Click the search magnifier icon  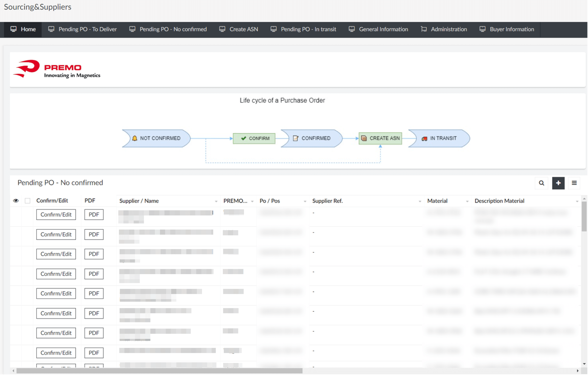pyautogui.click(x=541, y=183)
